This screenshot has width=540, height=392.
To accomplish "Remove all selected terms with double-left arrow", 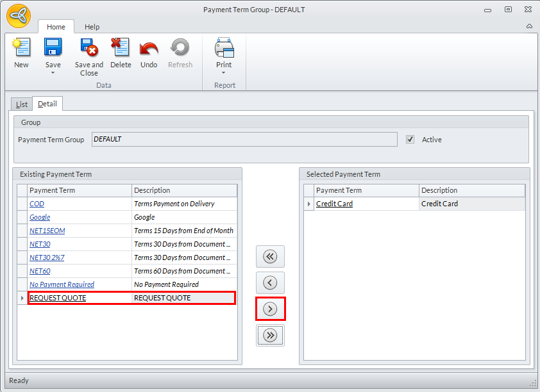I will point(270,257).
